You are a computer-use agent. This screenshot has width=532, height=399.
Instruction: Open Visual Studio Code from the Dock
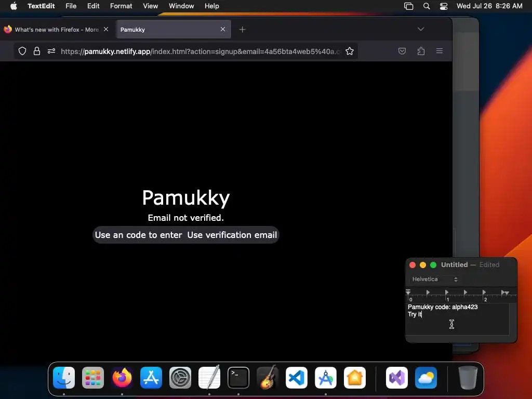click(x=297, y=378)
